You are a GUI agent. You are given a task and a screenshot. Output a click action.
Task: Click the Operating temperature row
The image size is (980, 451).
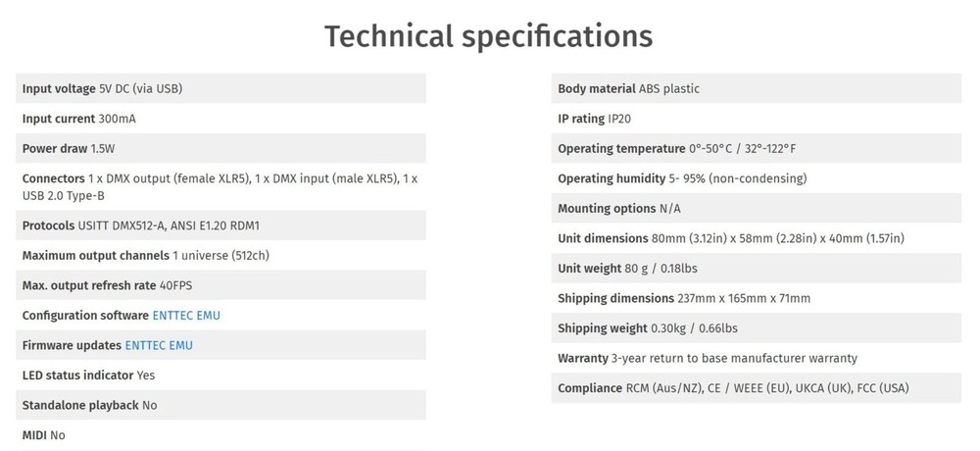[757, 149]
